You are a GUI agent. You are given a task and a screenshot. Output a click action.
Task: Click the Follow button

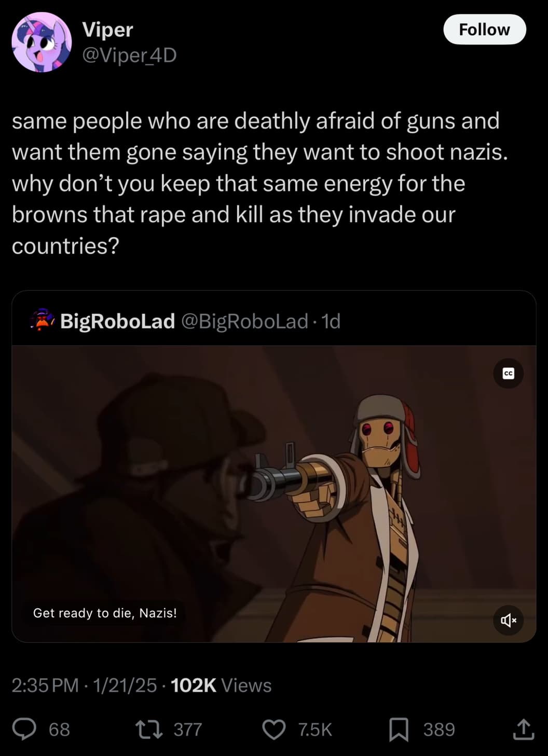tap(484, 30)
